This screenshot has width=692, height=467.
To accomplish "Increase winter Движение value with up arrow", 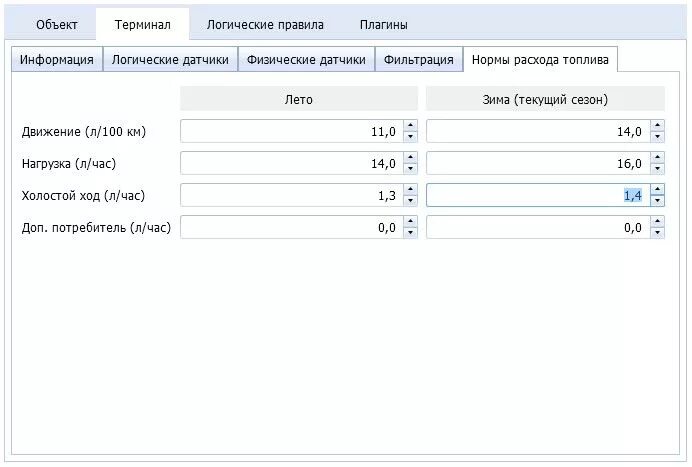I will tap(657, 126).
